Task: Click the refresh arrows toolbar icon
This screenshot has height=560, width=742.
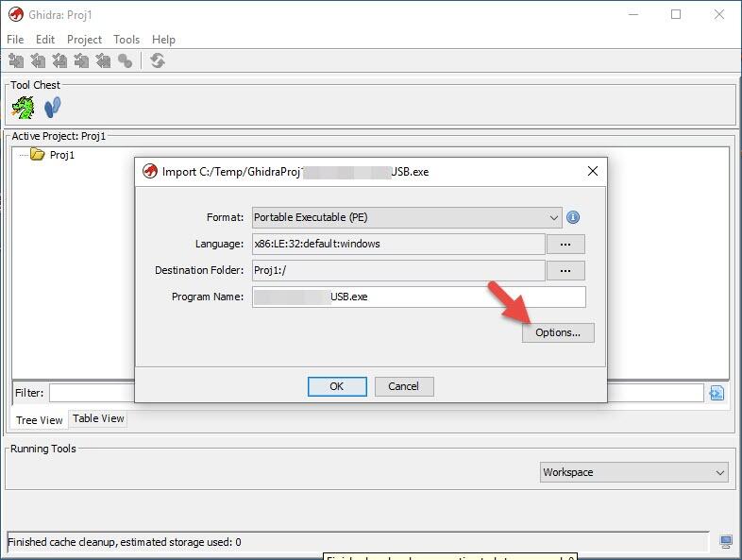Action: (158, 61)
